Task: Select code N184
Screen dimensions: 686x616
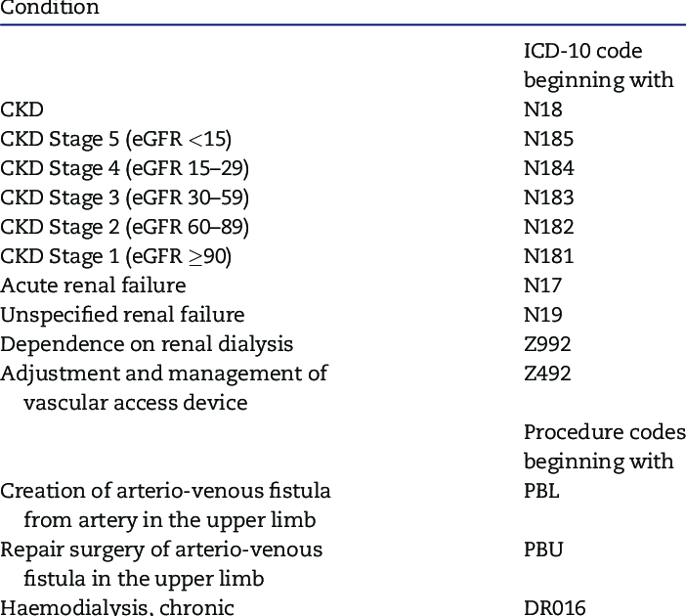Action: click(549, 168)
